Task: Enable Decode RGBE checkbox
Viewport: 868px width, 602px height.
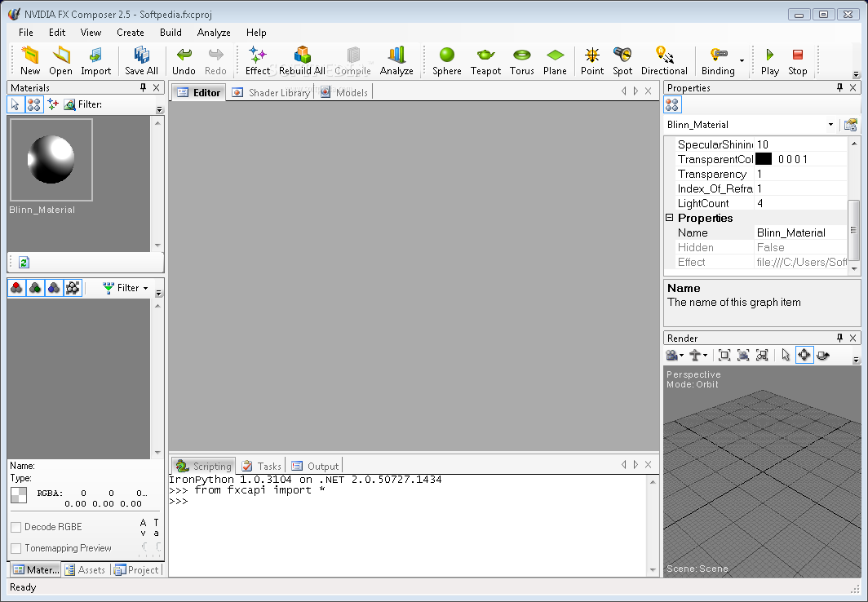Action: (x=16, y=527)
